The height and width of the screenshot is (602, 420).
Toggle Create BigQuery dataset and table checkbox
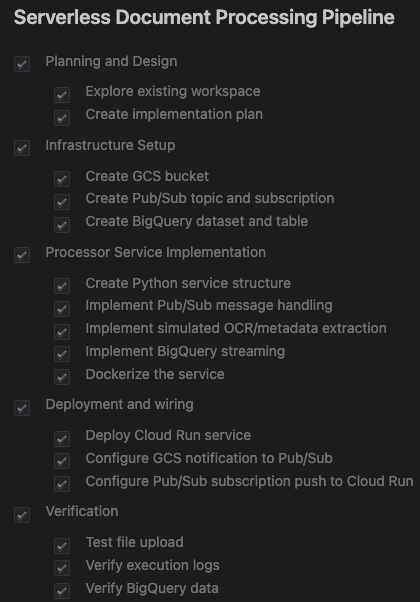[x=62, y=225]
